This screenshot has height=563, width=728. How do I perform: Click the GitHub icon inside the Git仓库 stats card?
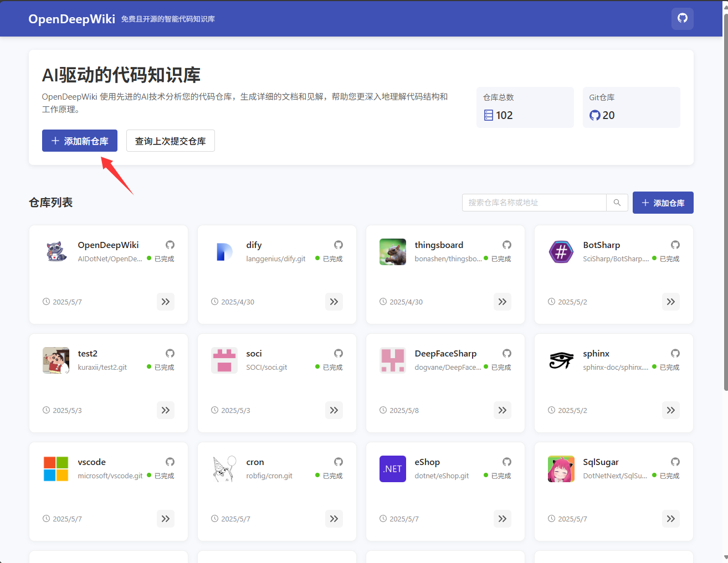(x=594, y=115)
